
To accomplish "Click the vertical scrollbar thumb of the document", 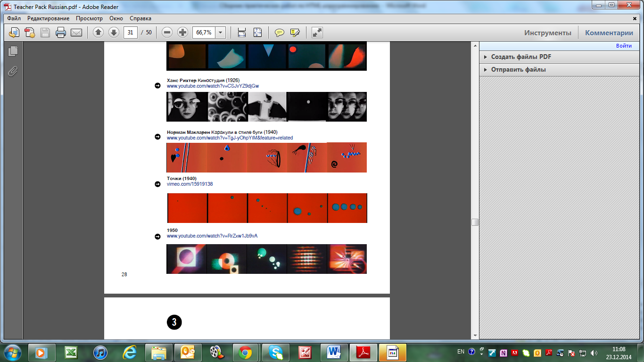I will tap(475, 222).
